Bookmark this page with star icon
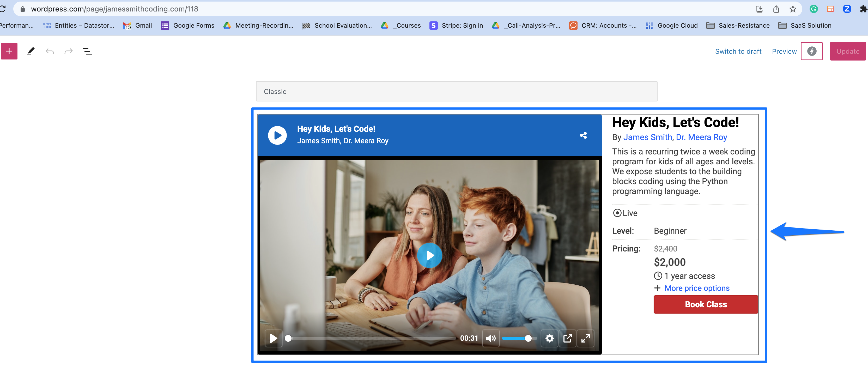Screen dimensions: 868x366 (x=793, y=9)
